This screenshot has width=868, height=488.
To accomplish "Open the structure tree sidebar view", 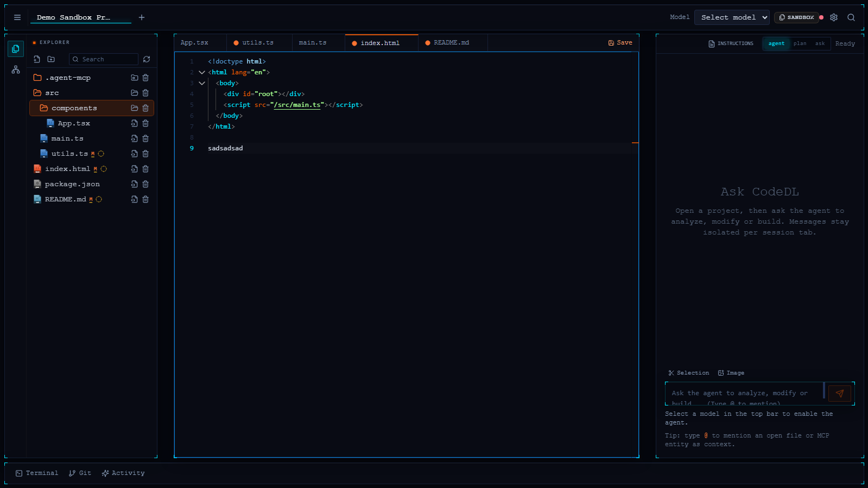I will pos(16,69).
